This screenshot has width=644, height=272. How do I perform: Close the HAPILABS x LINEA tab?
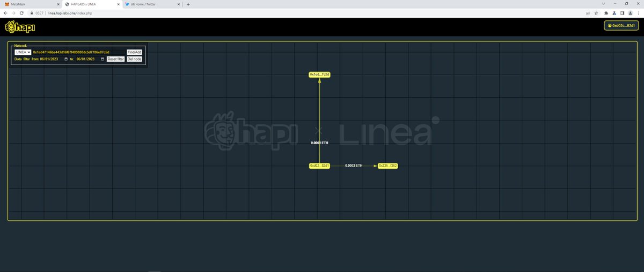click(x=118, y=4)
